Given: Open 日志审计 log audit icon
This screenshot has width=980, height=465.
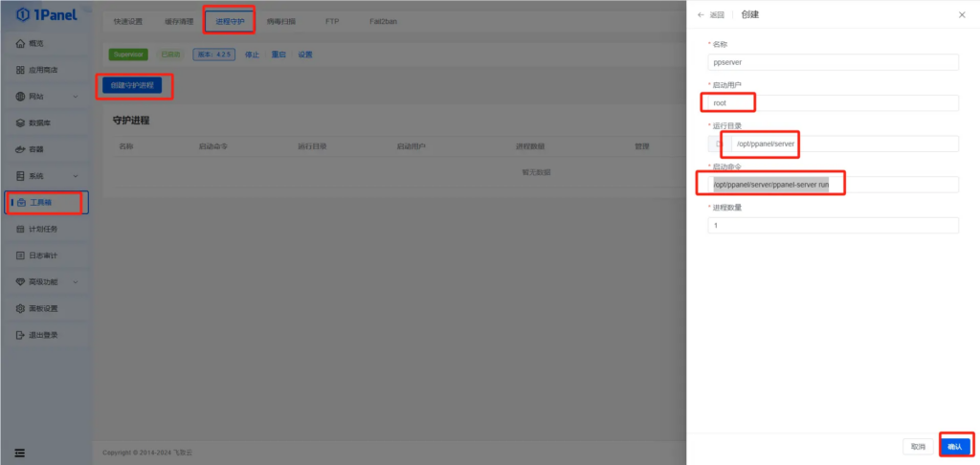Looking at the screenshot, I should (20, 255).
